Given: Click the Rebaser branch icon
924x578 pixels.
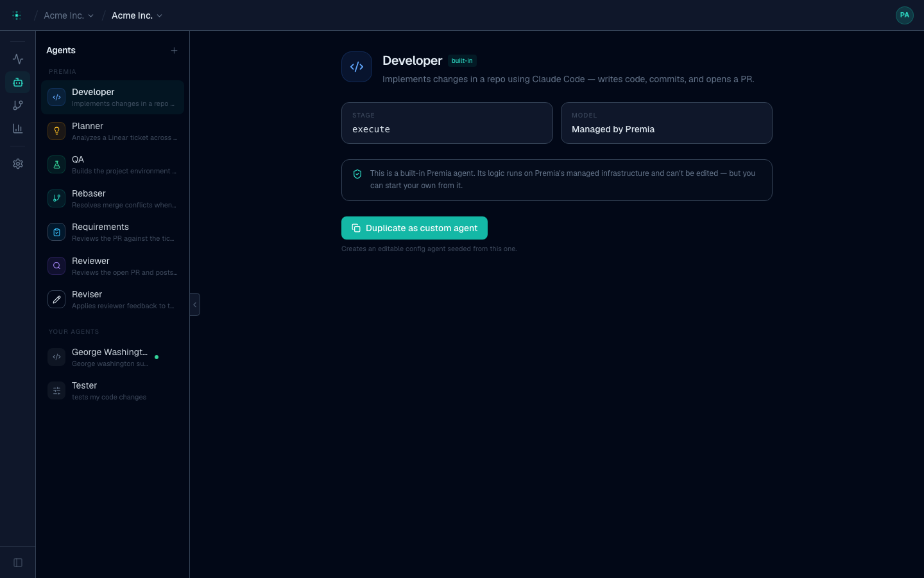Looking at the screenshot, I should pos(56,198).
